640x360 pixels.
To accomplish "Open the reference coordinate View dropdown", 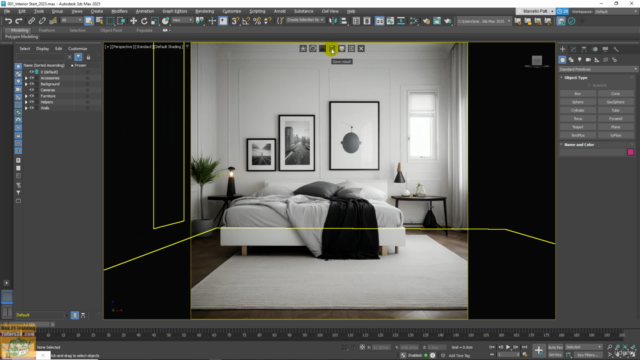I will tap(182, 20).
